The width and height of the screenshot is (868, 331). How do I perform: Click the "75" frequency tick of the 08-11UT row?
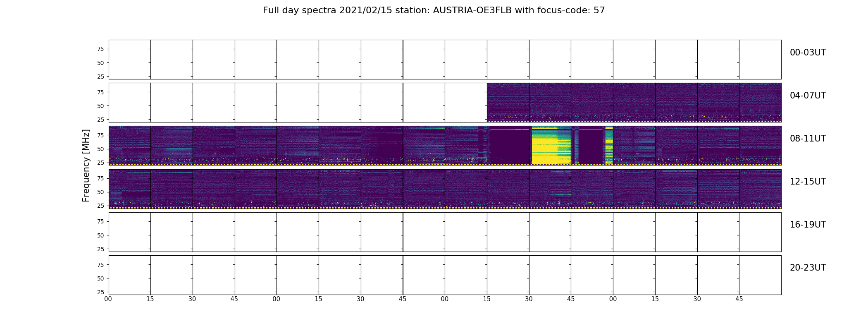point(100,135)
